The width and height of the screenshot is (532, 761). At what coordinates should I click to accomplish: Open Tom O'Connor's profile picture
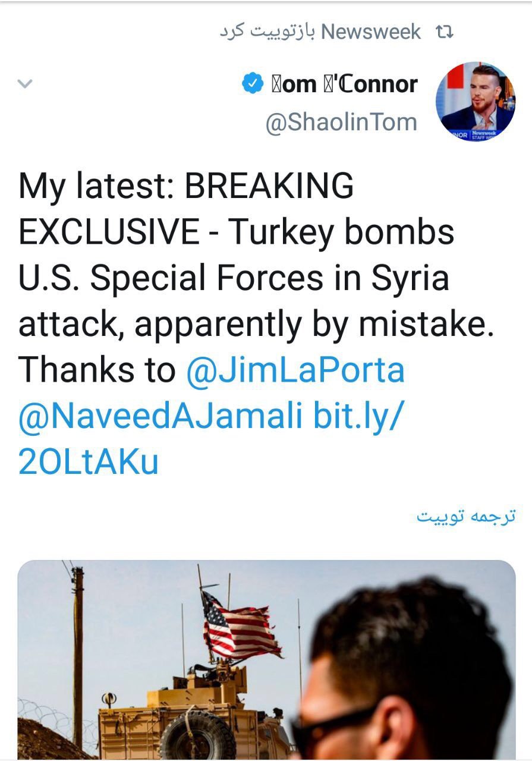click(476, 102)
